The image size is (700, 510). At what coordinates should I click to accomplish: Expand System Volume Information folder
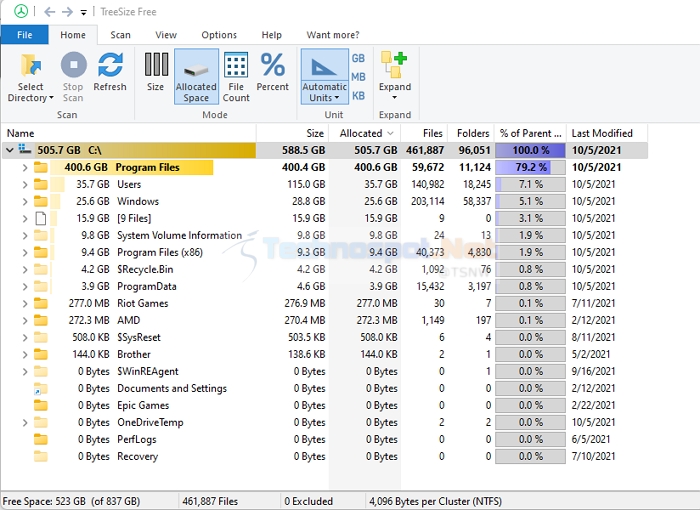[x=25, y=236]
